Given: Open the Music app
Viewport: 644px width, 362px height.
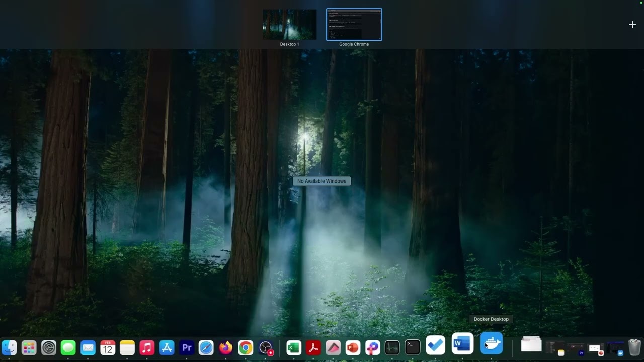Looking at the screenshot, I should click(147, 347).
